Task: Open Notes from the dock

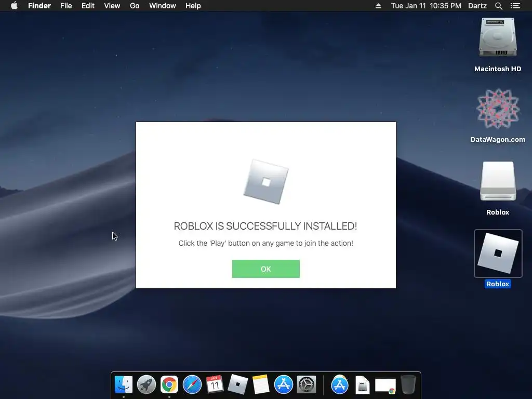Action: point(261,385)
